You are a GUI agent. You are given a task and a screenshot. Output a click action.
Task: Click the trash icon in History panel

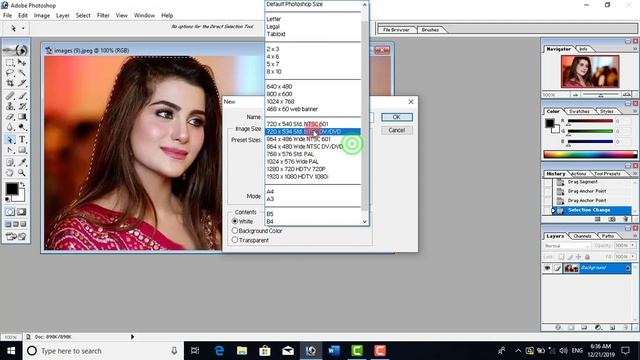coord(625,219)
